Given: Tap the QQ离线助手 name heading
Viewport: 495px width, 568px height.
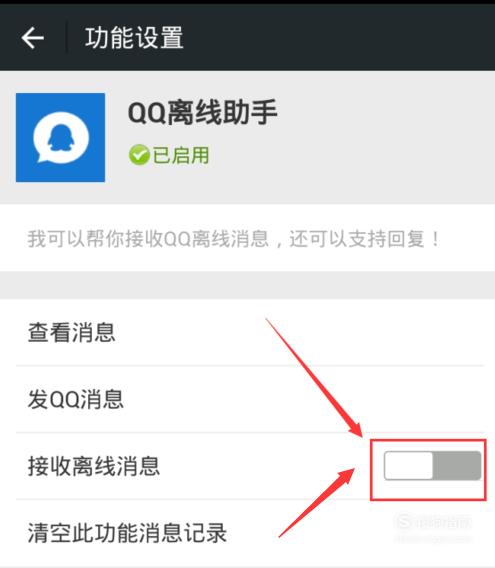Looking at the screenshot, I should pos(203,113).
